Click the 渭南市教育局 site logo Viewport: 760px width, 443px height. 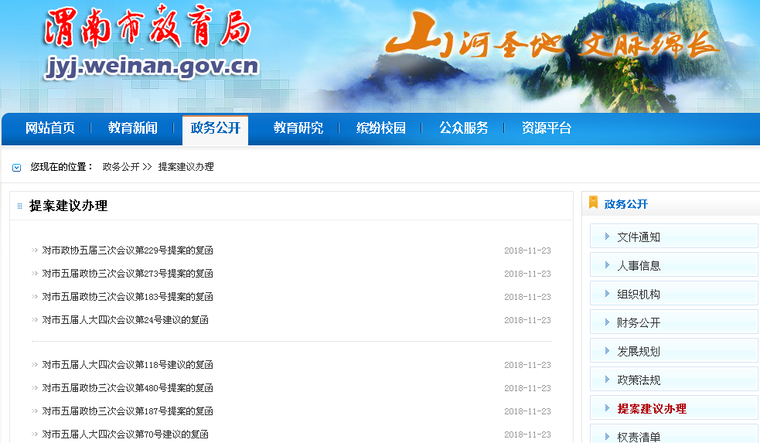[x=147, y=27]
